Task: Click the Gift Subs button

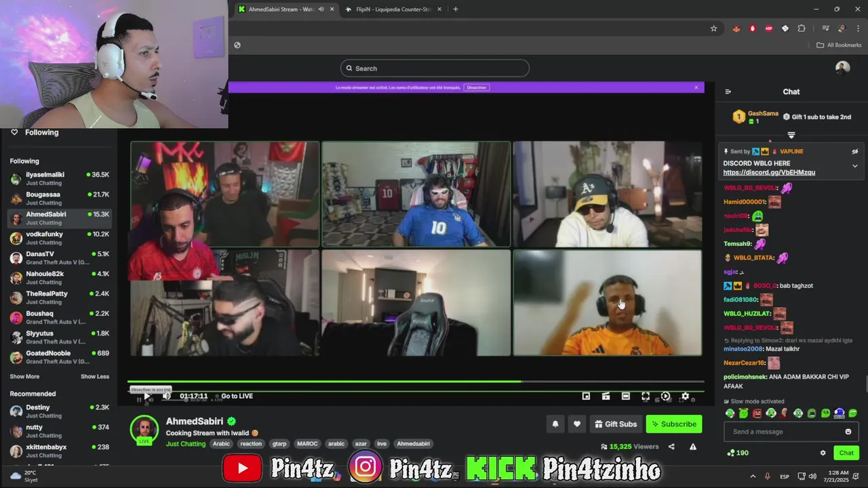Action: [x=616, y=424]
